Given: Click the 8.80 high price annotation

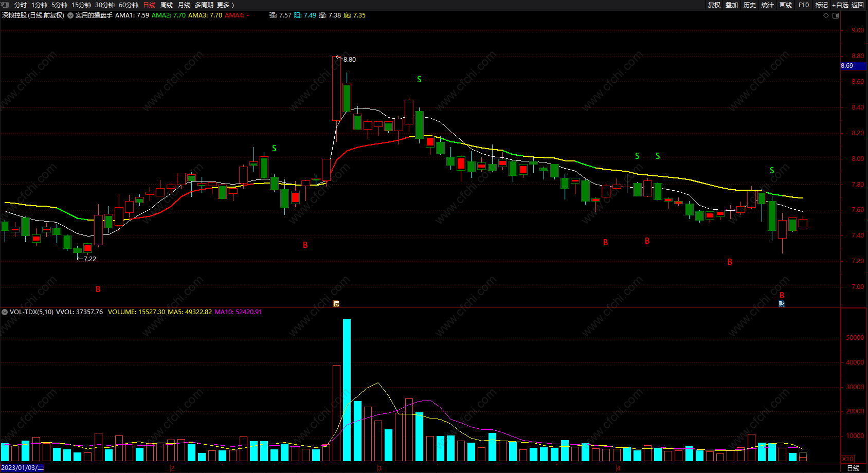Looking at the screenshot, I should coord(350,60).
